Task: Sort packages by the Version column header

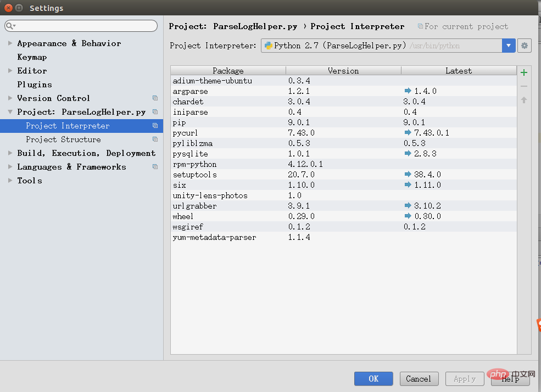Action: click(x=343, y=71)
